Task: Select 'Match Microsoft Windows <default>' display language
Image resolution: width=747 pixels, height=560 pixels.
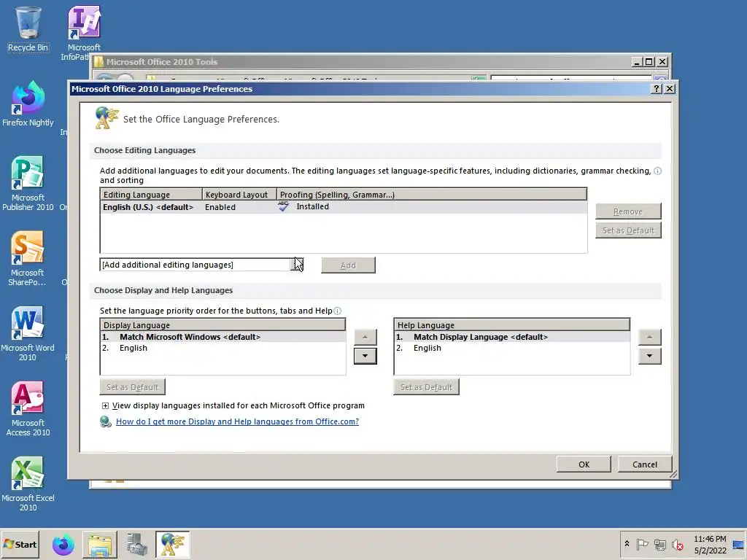Action: click(x=222, y=337)
